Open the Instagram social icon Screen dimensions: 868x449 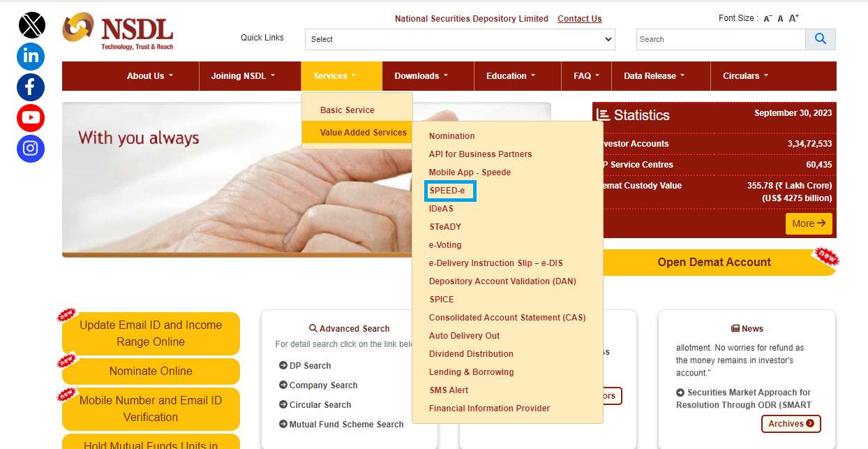31,149
